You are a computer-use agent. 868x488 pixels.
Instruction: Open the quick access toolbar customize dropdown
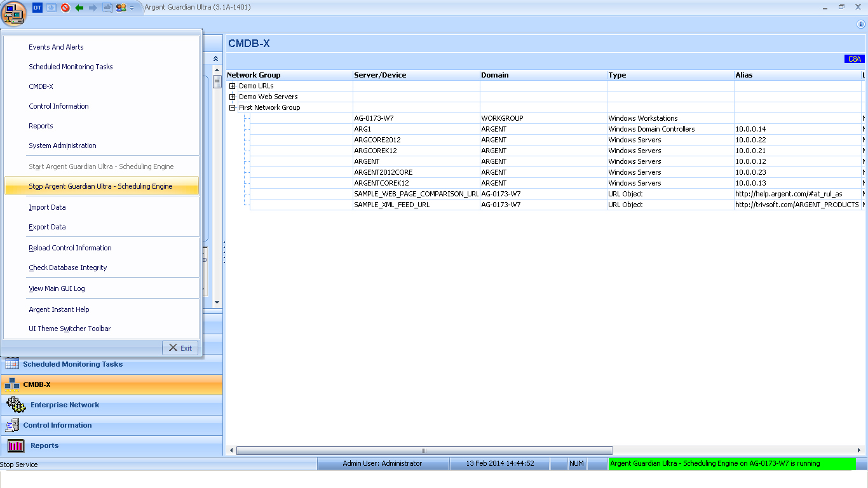click(x=132, y=8)
